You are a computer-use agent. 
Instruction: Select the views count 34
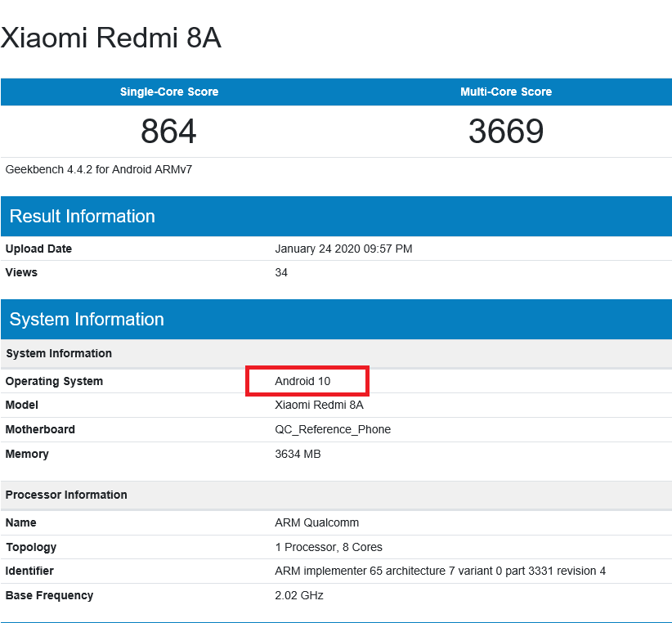(281, 272)
